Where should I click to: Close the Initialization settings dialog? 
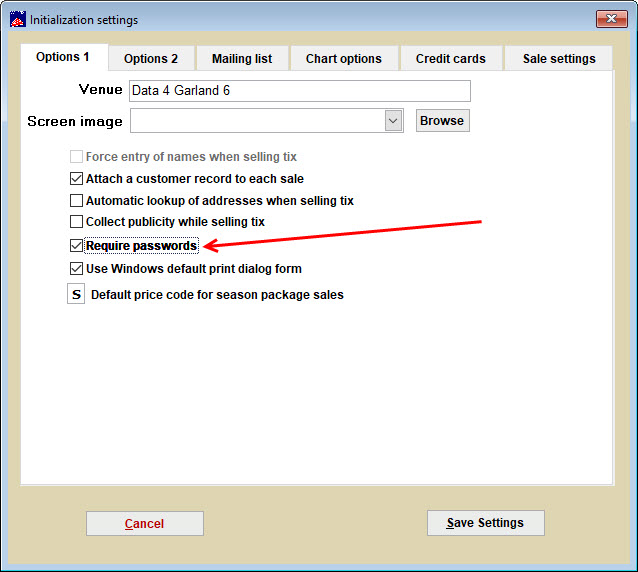pos(611,19)
